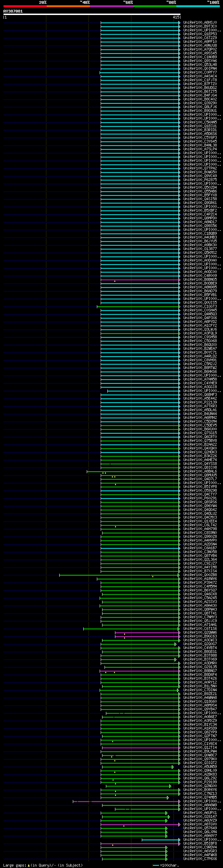Image resolution: width=223 pixels, height=868 pixels.
Task: Choose the UniRef100_Q9SYA6 hit
Action: pyautogui.click(x=200, y=61)
